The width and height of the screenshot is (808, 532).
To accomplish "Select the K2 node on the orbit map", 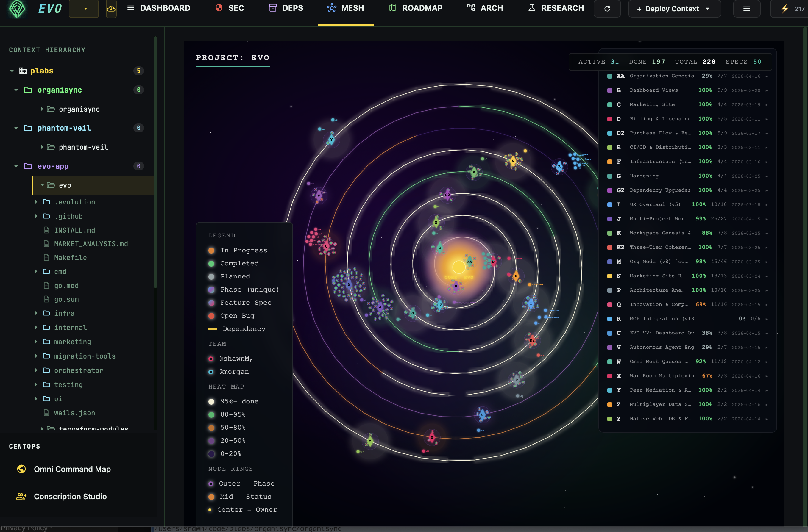I will tap(532, 340).
